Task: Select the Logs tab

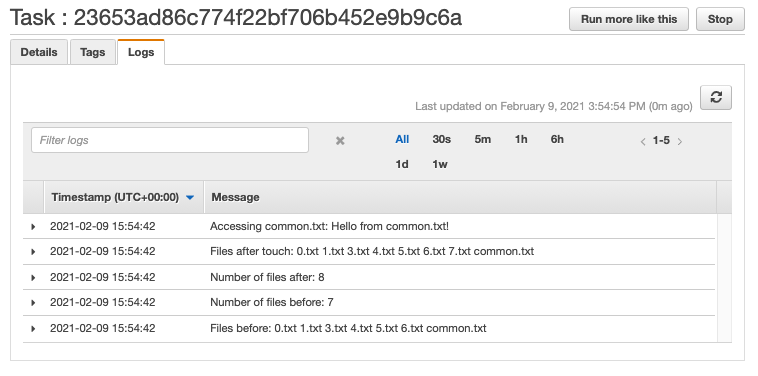Action: tap(141, 52)
